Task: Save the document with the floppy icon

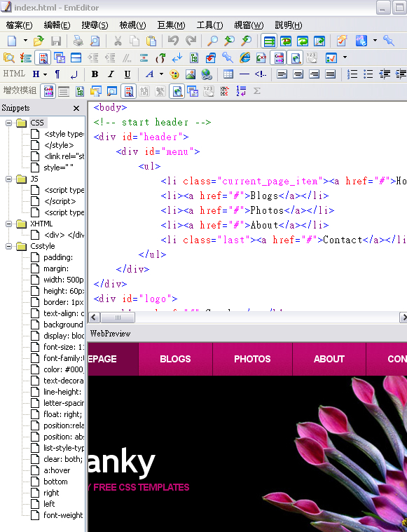Action: point(56,41)
